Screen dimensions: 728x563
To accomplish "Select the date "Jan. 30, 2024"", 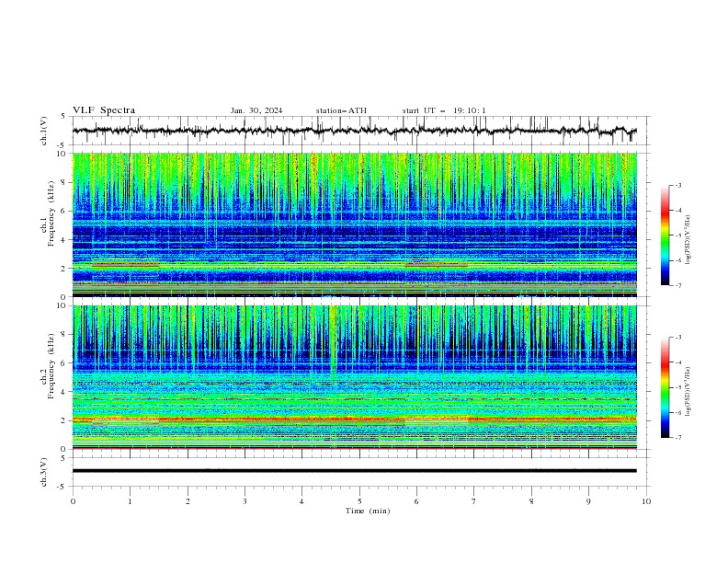I will click(256, 110).
